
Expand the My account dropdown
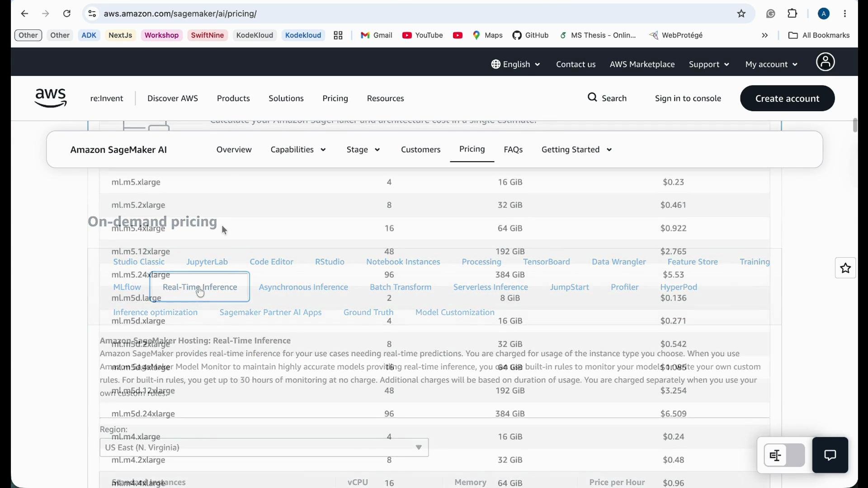click(x=772, y=65)
